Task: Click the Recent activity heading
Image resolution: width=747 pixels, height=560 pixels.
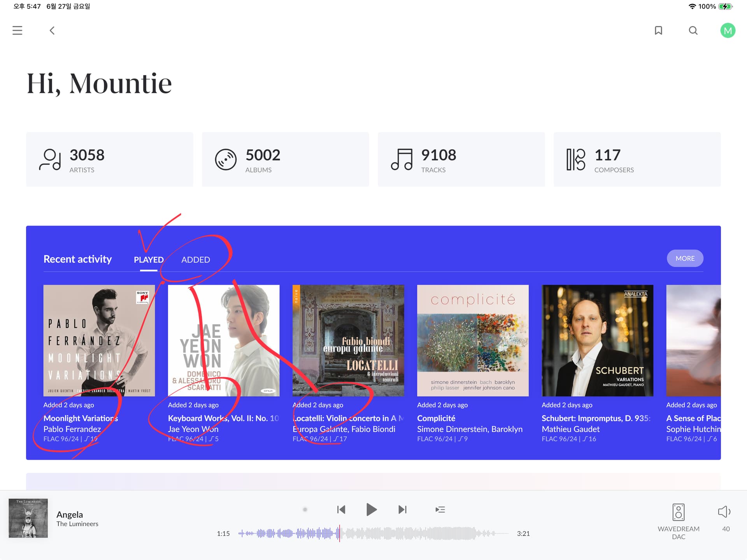Action: click(x=77, y=259)
